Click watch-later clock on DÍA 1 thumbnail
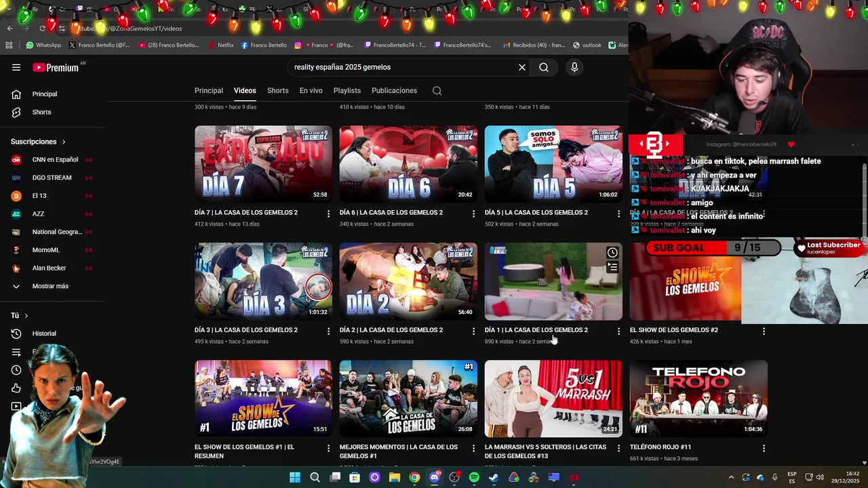Screen dimensions: 868x488 pyautogui.click(x=612, y=253)
